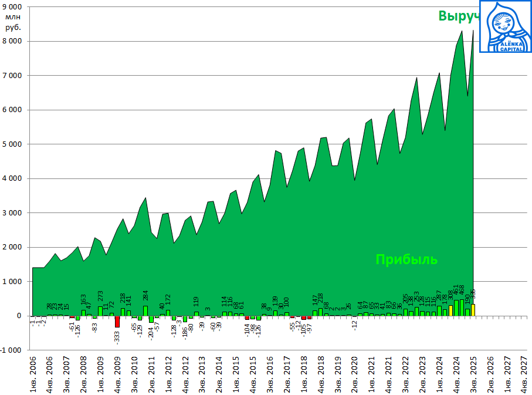This screenshot has height=395, width=532.
Task: Click the green bar labeled 273
Action: (100, 311)
